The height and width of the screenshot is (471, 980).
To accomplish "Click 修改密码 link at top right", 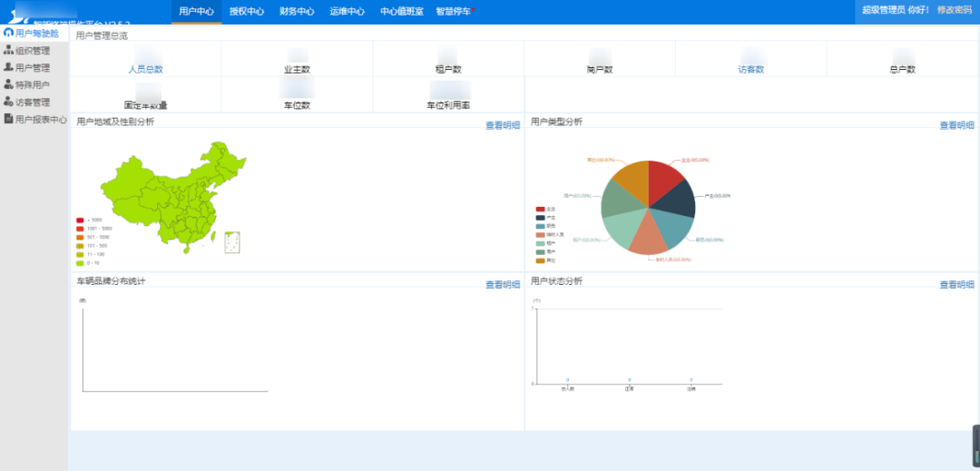I will click(953, 10).
